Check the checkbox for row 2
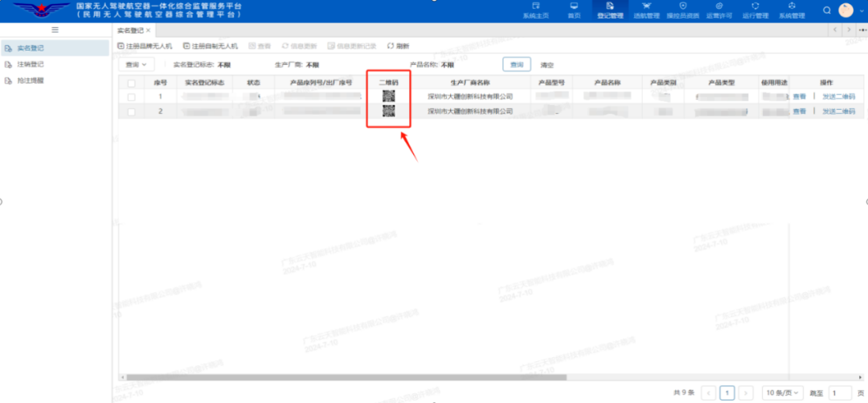868x403 pixels. pos(132,112)
